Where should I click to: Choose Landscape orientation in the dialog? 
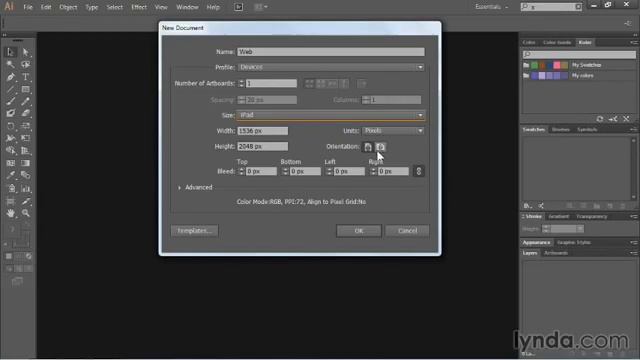click(x=380, y=147)
